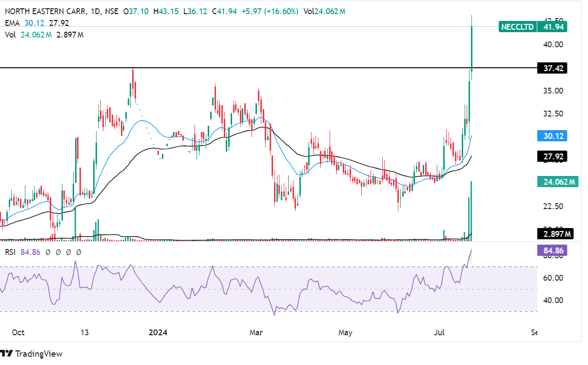
Task: Click the TradingView logo at bottom left
Action: click(x=31, y=354)
